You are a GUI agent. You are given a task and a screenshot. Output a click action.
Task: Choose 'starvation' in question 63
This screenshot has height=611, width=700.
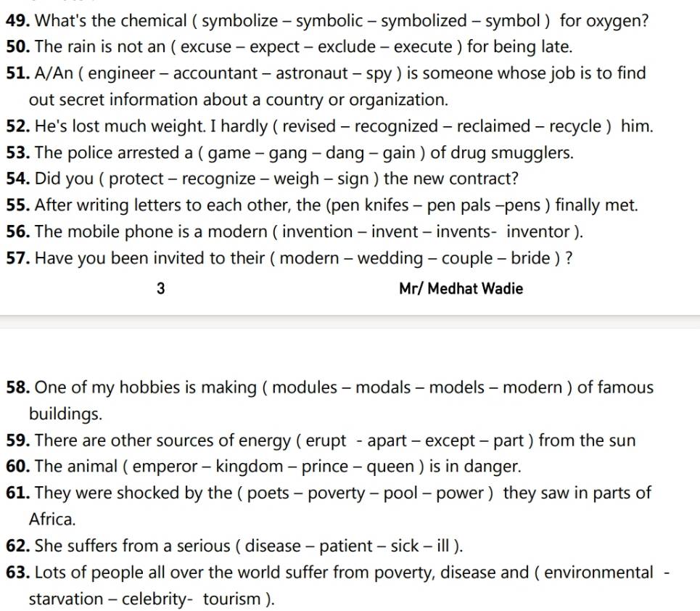tap(65, 599)
